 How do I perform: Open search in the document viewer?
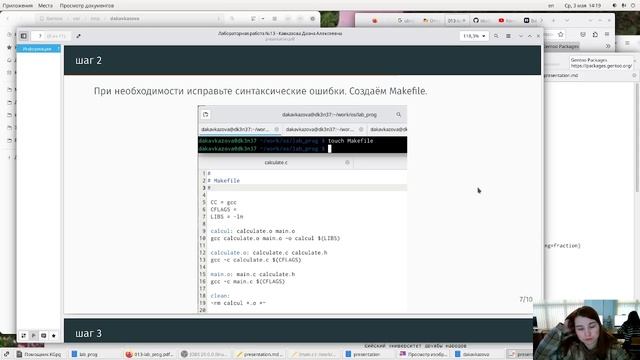click(496, 36)
